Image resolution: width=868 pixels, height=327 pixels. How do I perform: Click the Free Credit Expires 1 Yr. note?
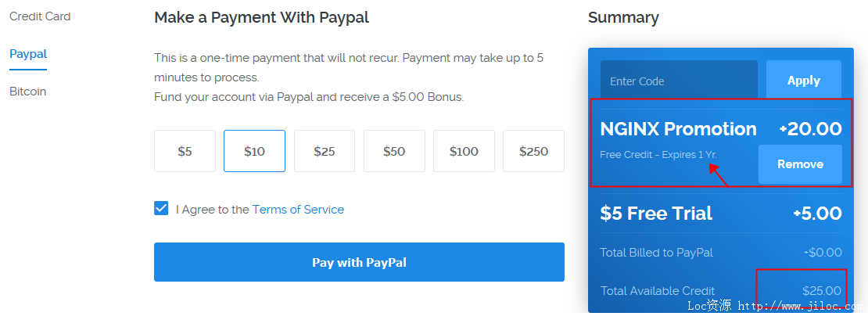tap(658, 155)
